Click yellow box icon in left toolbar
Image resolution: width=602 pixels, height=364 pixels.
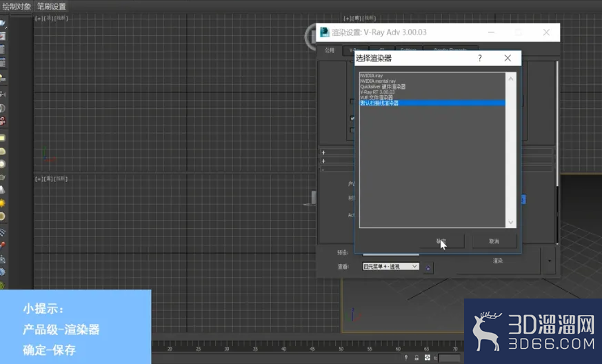coord(2,138)
